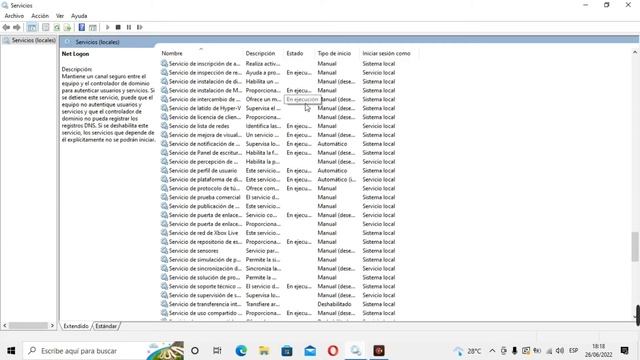
Task: Select Servicios (locales) in the tree
Action: (x=33, y=40)
